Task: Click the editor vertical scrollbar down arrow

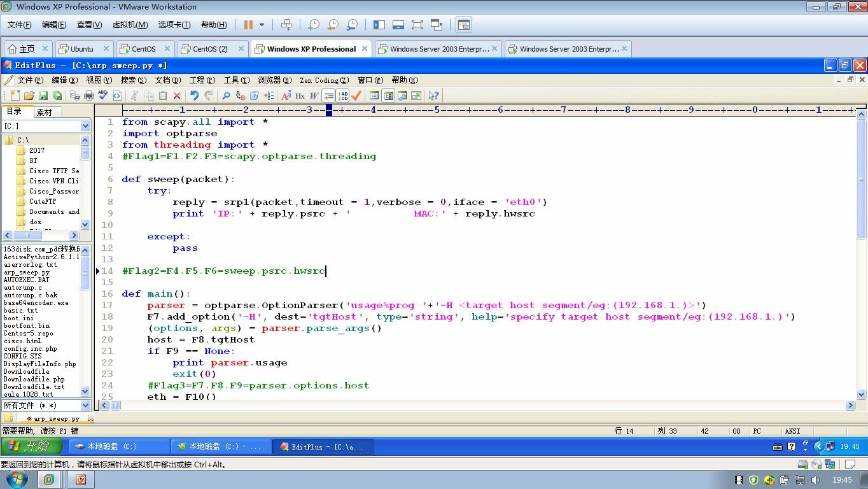Action: click(862, 393)
